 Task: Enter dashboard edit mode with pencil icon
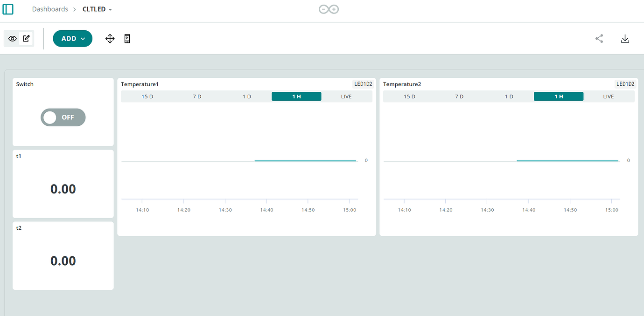coord(26,38)
